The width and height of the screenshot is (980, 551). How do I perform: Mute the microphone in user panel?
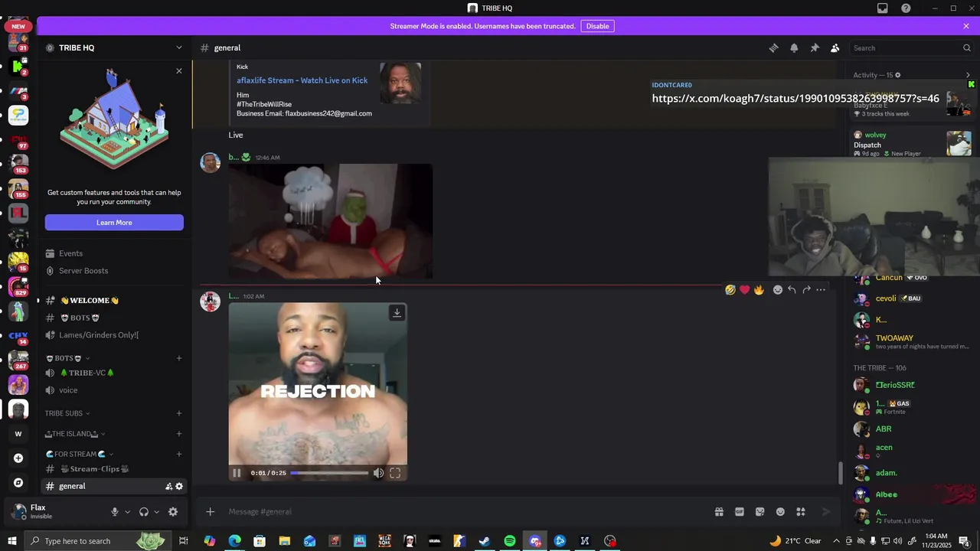tap(115, 512)
